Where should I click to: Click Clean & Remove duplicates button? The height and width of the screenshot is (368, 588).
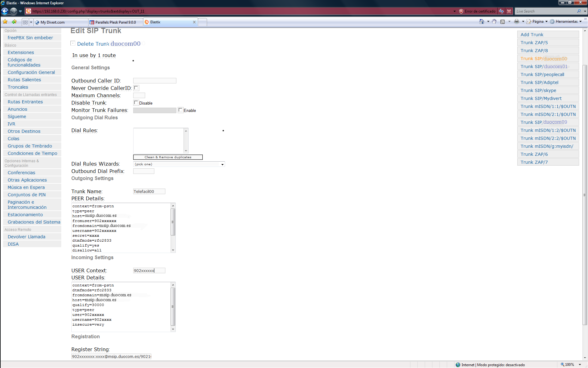click(168, 157)
